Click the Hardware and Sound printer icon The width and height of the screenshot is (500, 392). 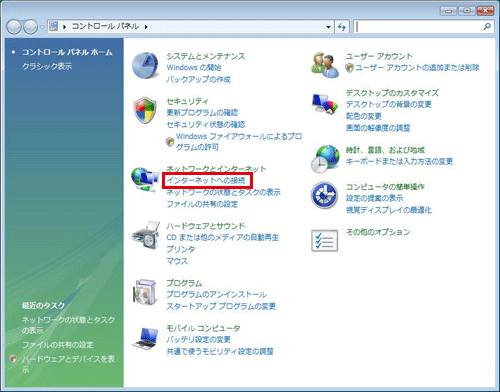pyautogui.click(x=146, y=235)
